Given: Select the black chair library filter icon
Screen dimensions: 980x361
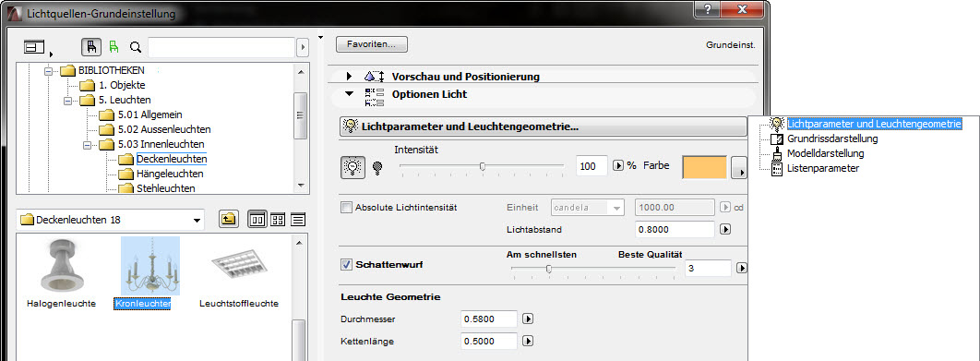Looking at the screenshot, I should tap(91, 46).
